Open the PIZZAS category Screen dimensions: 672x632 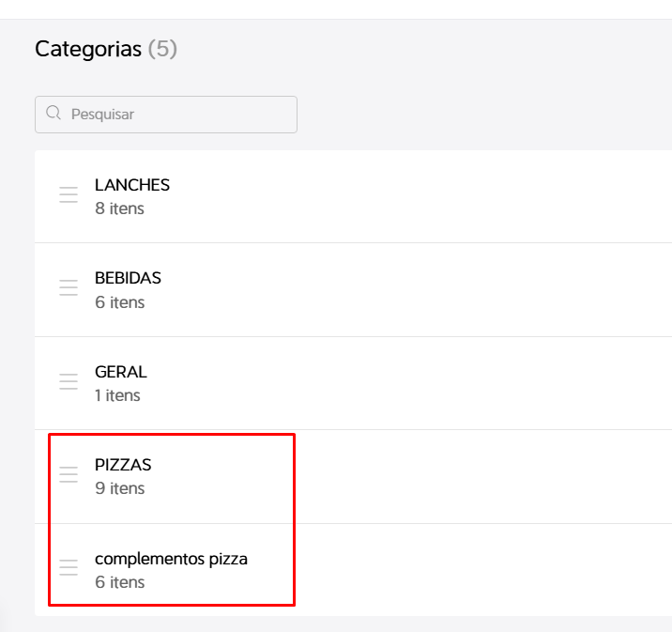click(123, 465)
